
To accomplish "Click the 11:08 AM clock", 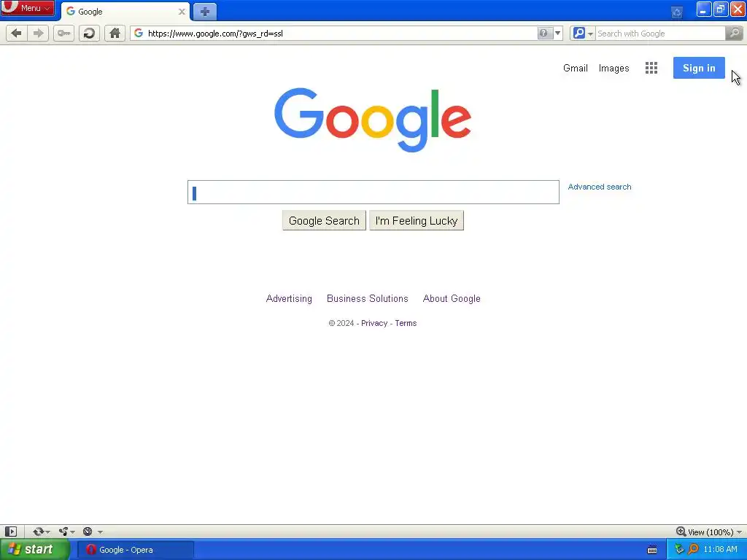I will coord(720,550).
